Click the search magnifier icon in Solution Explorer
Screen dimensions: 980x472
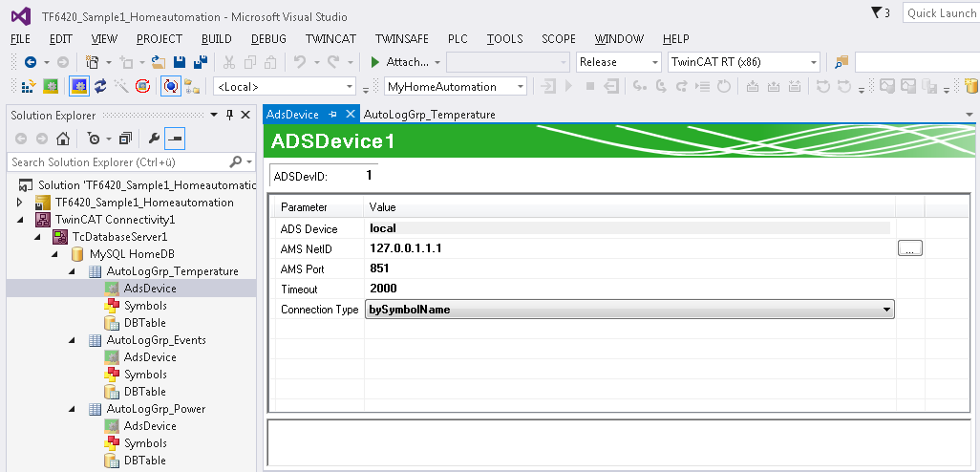236,161
